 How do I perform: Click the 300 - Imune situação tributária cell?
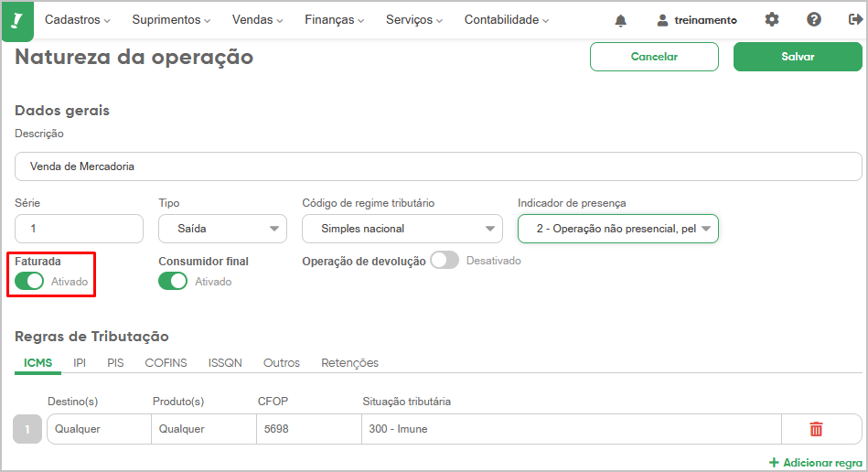[x=572, y=429]
